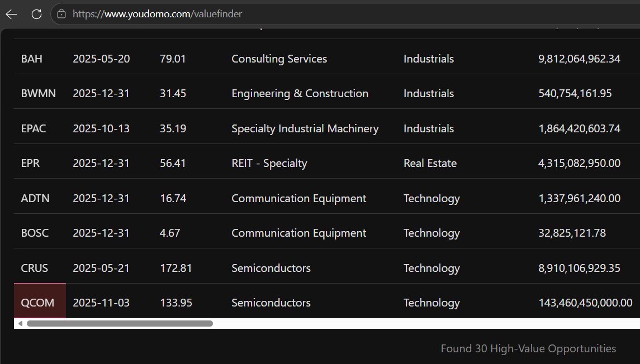Click market cap 1,337,961,240.00
This screenshot has width=640, height=364.
579,198
